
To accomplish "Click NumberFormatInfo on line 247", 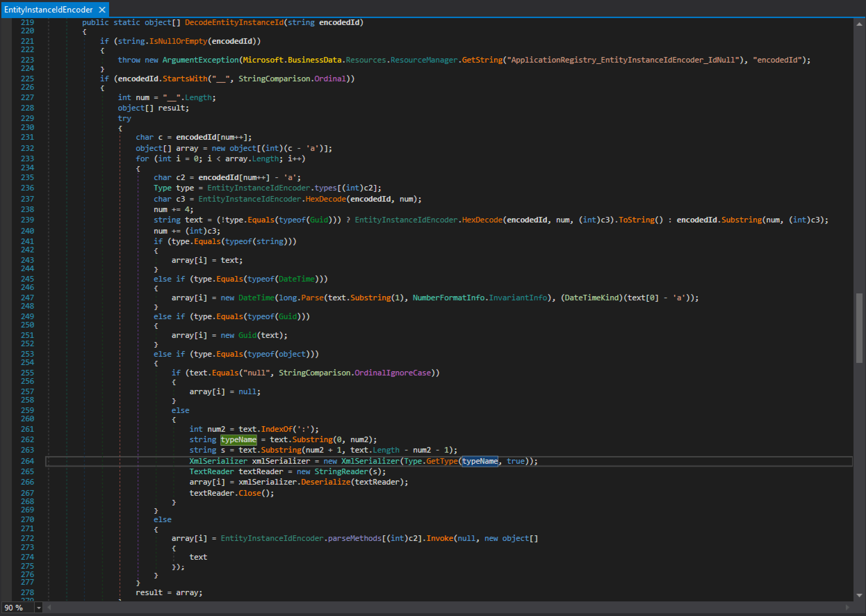I will [x=448, y=298].
